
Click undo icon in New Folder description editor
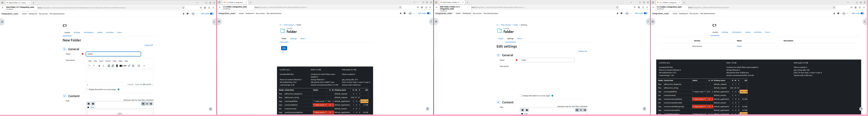90,66
